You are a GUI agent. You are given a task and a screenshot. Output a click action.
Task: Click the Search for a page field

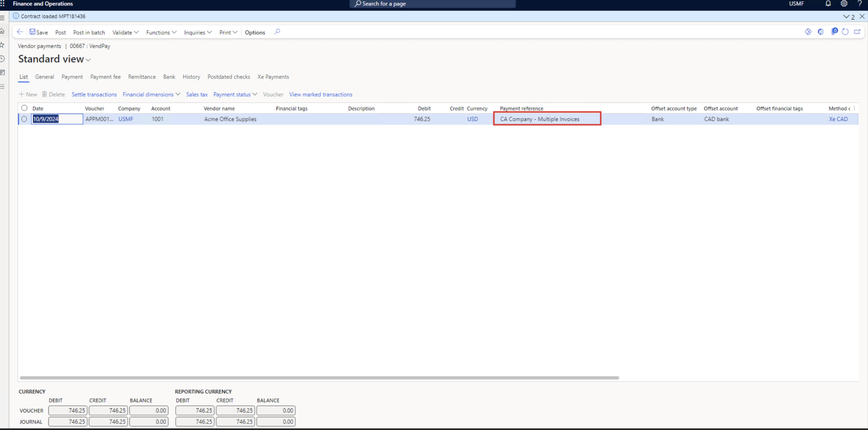click(432, 4)
